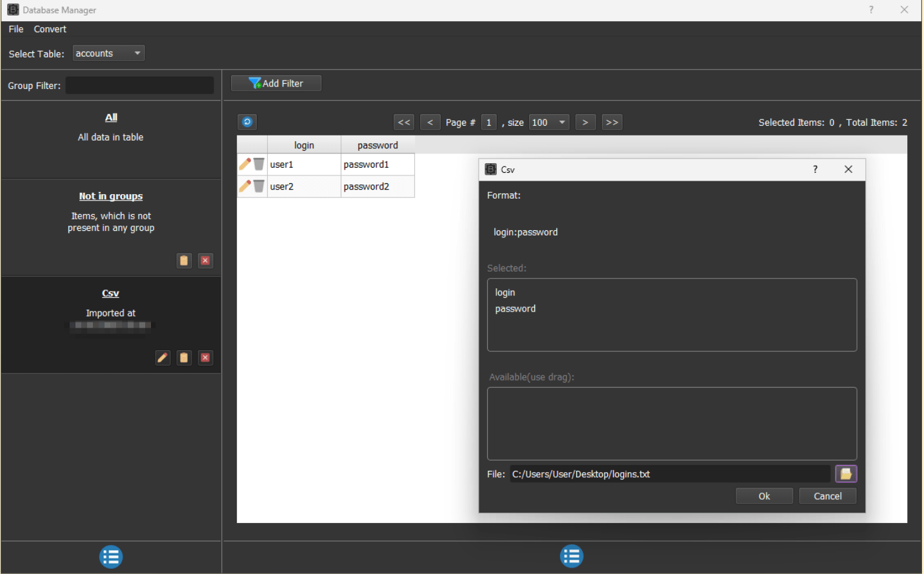
Task: Edit the user1 row using the pencil icon
Action: pyautogui.click(x=244, y=164)
